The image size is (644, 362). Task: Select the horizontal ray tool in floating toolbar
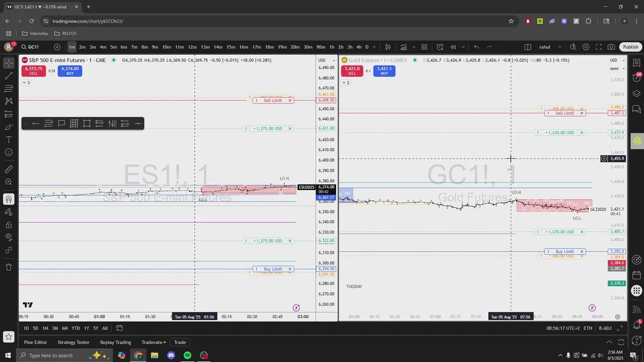[x=36, y=124]
